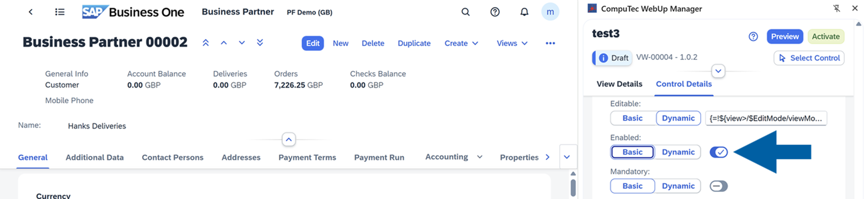Viewport: 868px width, 199px height.
Task: Click the search magnifier icon
Action: tap(465, 12)
